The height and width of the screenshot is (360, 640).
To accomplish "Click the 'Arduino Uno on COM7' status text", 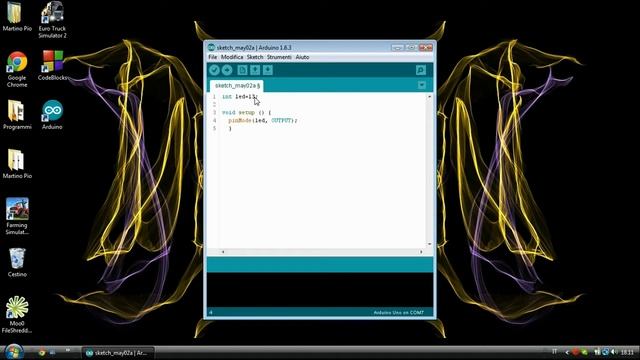I will point(399,313).
